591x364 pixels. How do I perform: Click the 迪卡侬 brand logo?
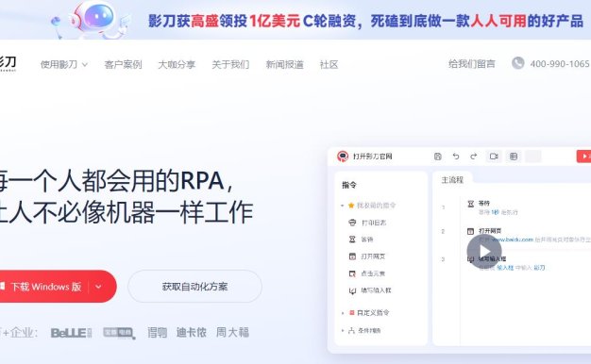(x=191, y=332)
